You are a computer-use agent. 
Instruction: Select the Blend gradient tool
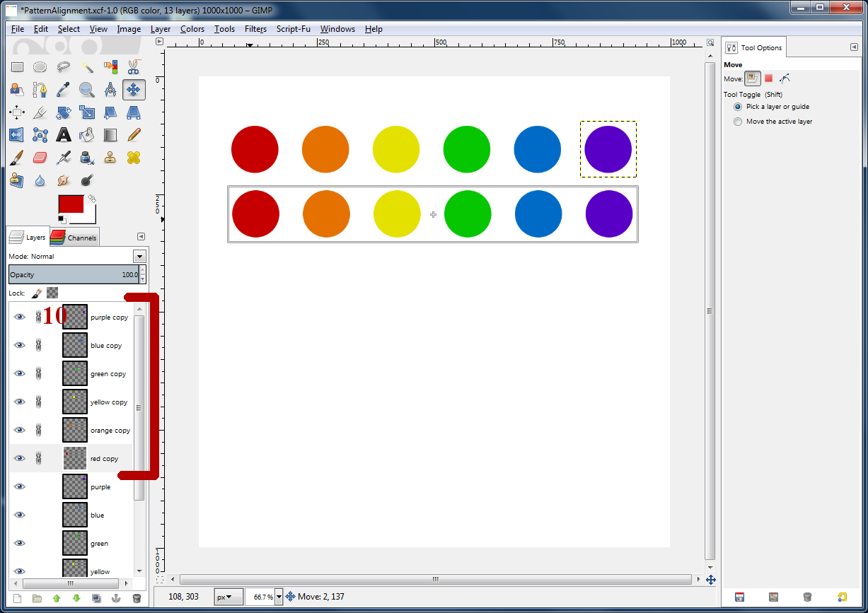110,135
